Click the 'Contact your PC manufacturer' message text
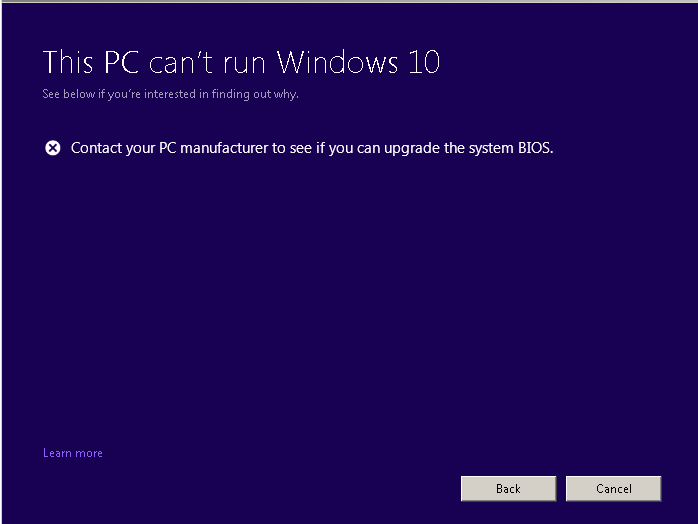This screenshot has width=698, height=524. coord(312,148)
